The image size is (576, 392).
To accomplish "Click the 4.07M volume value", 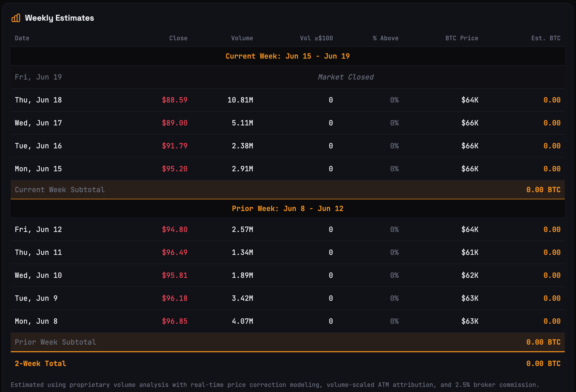I will 242,321.
